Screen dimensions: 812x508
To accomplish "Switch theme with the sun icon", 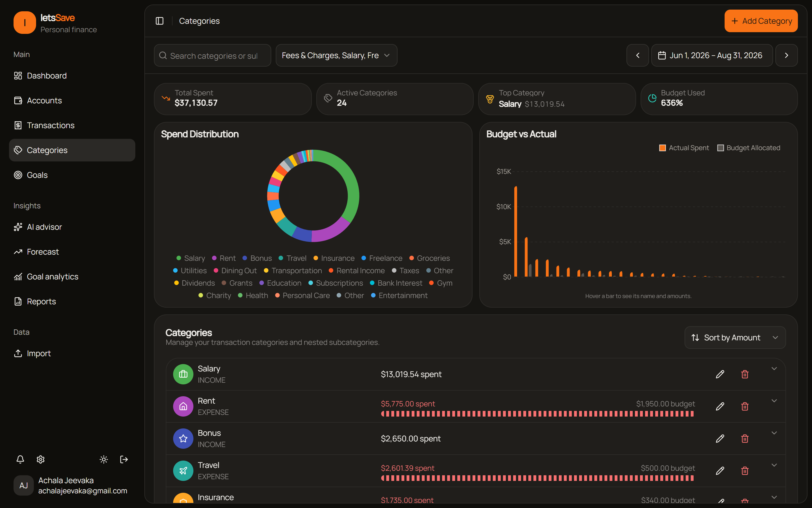I will click(x=104, y=459).
